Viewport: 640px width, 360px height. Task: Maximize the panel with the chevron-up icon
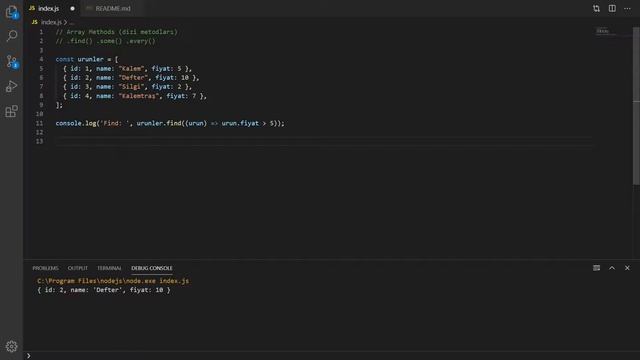coord(612,268)
